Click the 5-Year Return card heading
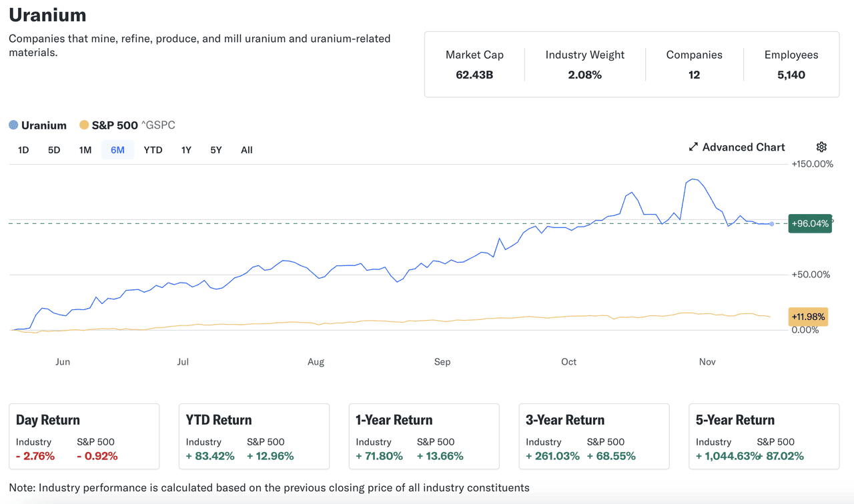Viewport: 854px width, 504px height. tap(735, 420)
